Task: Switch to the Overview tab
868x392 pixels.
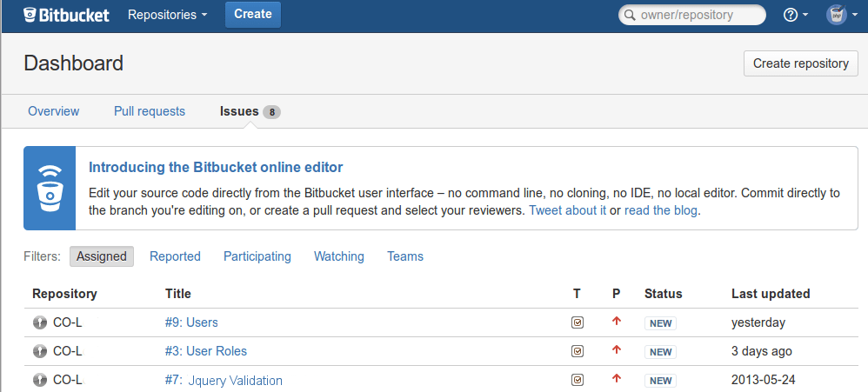Action: [54, 111]
